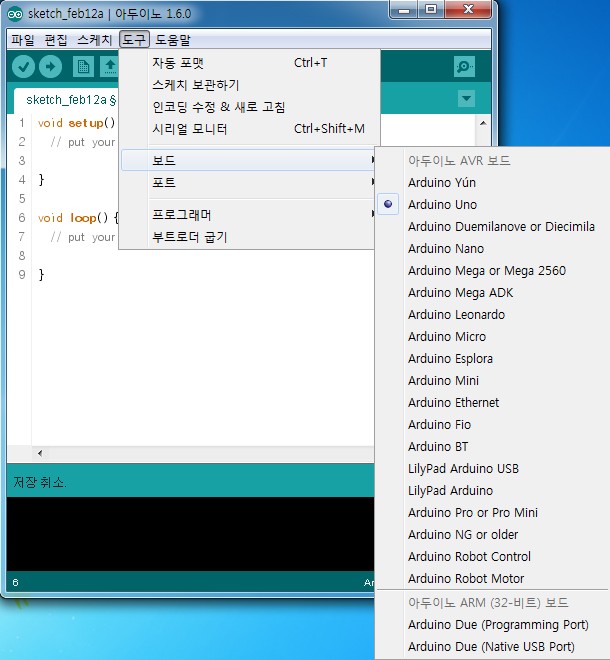
Task: Open the 스케치 menu
Action: tap(95, 40)
